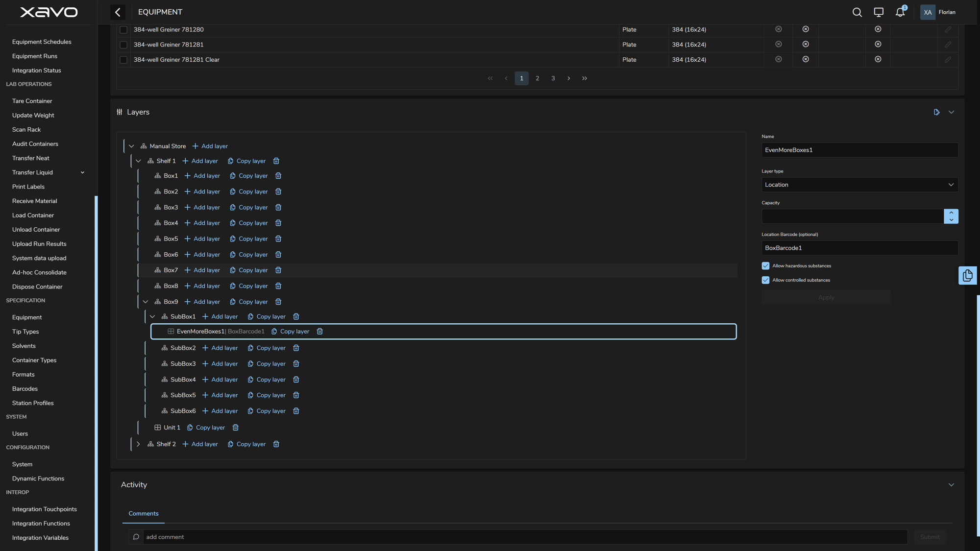Click the Layers panel icon beside title

point(120,112)
